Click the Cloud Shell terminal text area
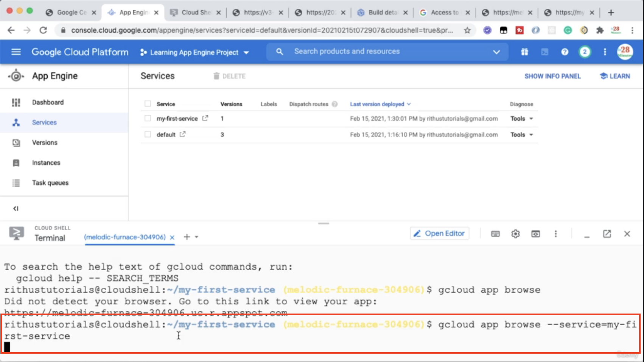 [x=322, y=303]
